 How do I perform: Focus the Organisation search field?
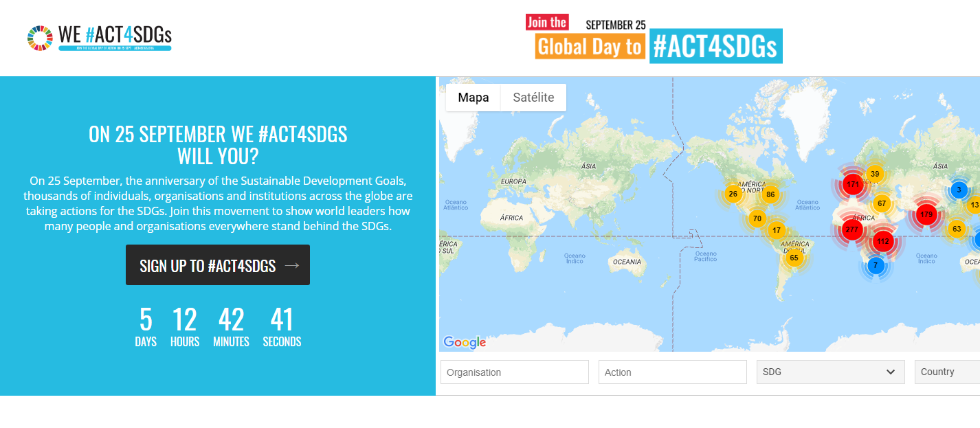click(x=515, y=372)
